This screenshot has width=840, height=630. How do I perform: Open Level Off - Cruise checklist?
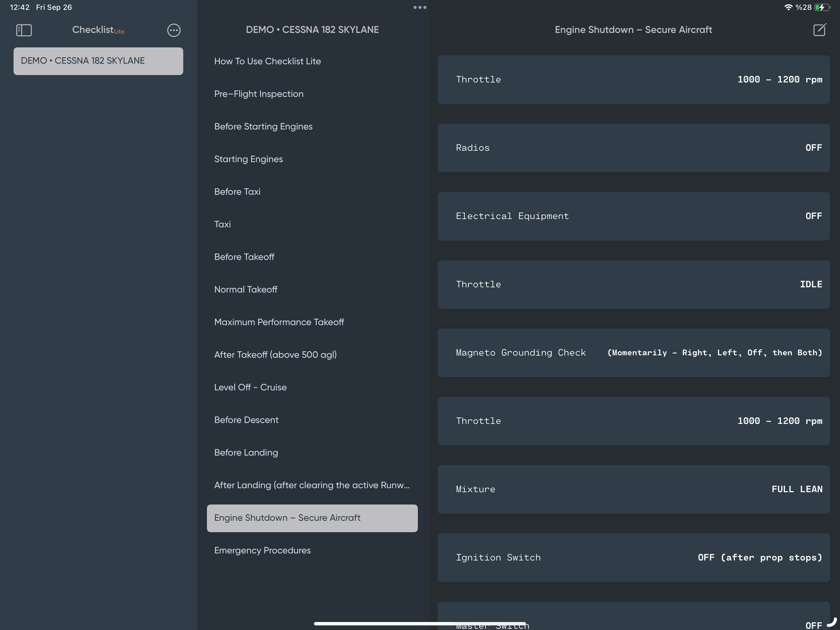coord(312,388)
